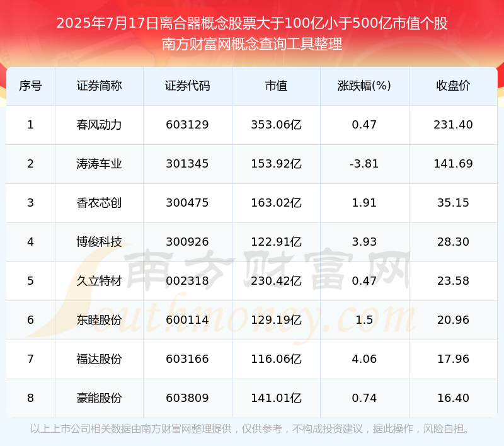Screen dimensions: 504x446
Task: Click the 序号 column header
Action: click(30, 86)
